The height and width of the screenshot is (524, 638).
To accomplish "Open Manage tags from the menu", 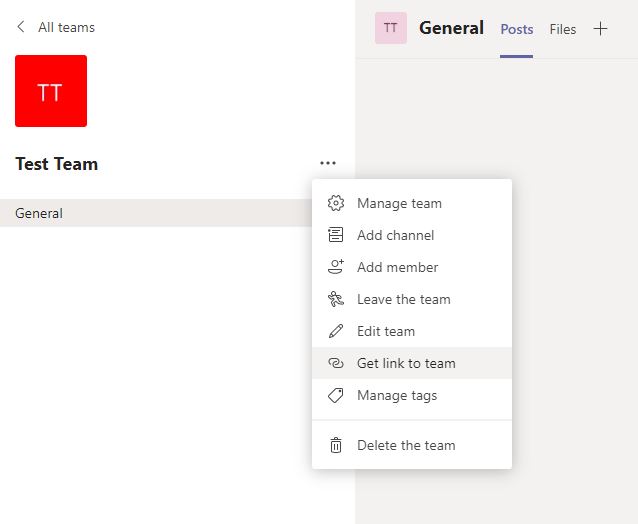I will (x=412, y=395).
